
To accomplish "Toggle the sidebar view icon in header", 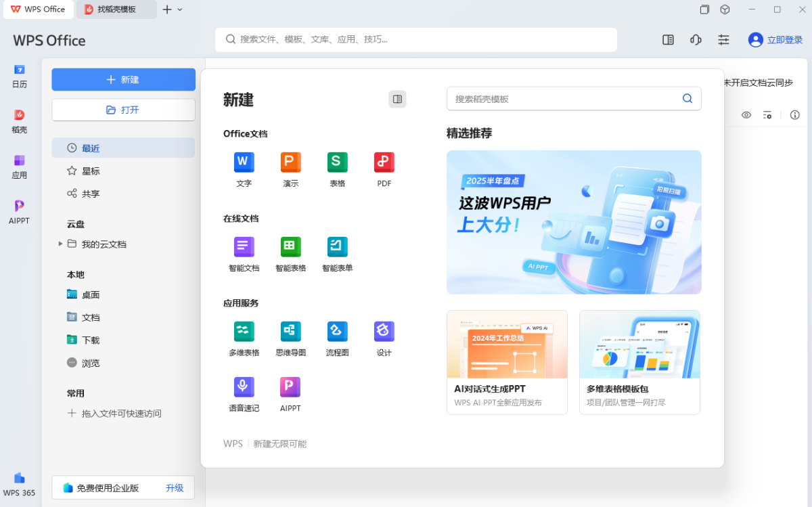I will point(668,40).
